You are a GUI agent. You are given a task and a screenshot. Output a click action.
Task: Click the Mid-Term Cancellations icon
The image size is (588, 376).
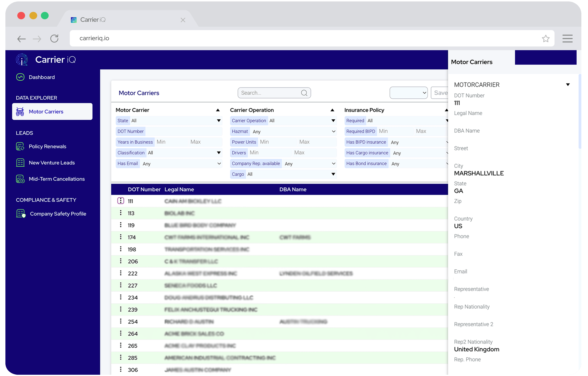tap(20, 179)
